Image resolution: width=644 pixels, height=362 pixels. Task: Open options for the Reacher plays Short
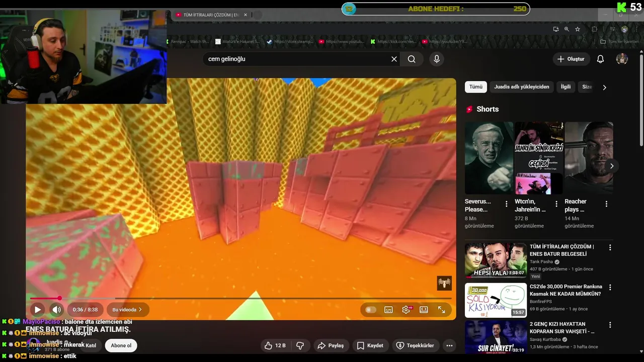606,204
